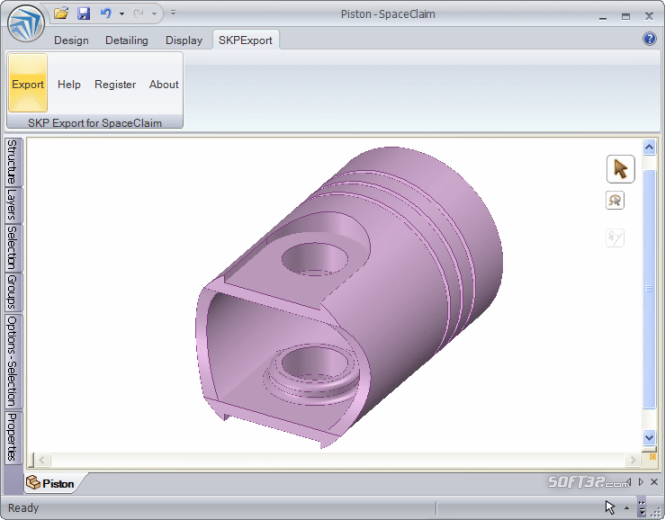Click the greyed-out sketch tool icon in viewport
Viewport: 665px width, 520px height.
tap(615, 238)
